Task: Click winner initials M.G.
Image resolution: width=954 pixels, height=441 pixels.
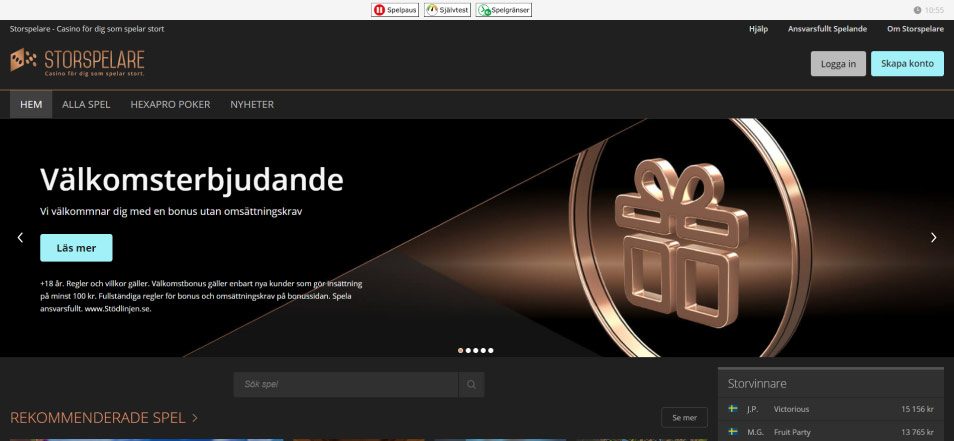Action: (x=754, y=432)
